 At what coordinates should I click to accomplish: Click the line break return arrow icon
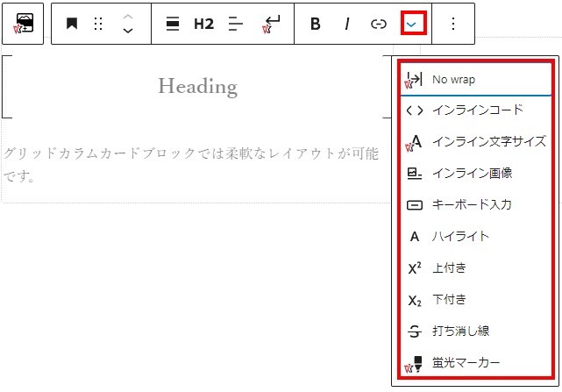tap(271, 24)
